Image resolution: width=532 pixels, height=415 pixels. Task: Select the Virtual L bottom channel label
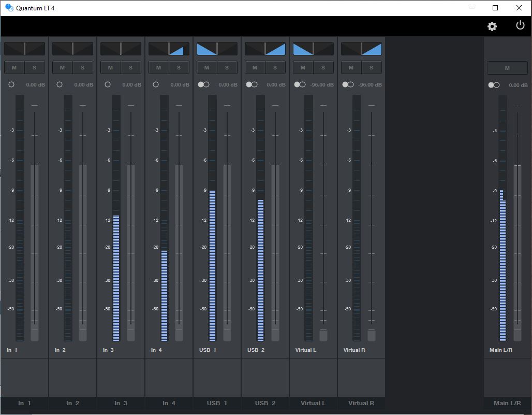coord(314,403)
